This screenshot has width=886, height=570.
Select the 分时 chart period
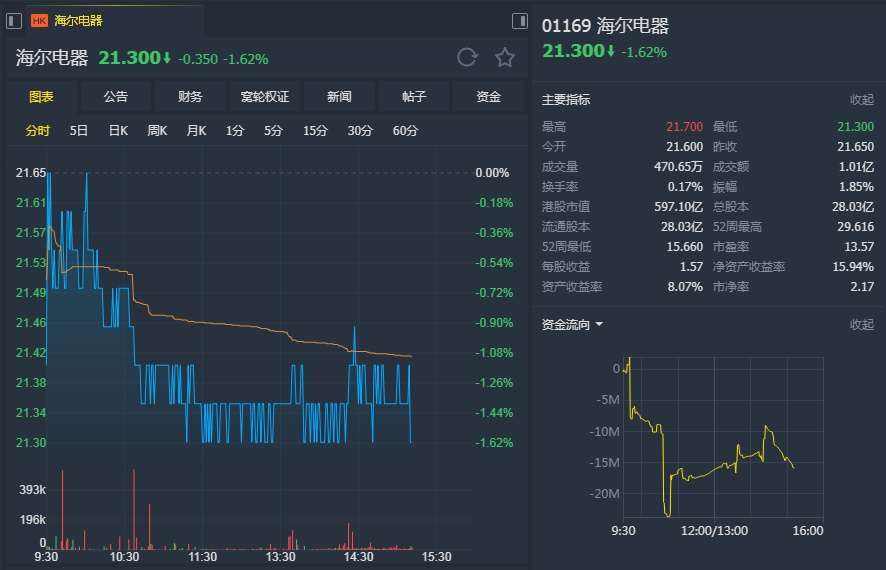(38, 130)
